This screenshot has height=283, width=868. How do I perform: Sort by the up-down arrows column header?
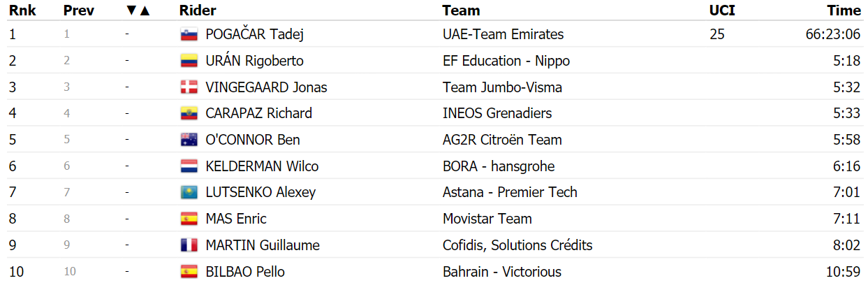click(138, 10)
